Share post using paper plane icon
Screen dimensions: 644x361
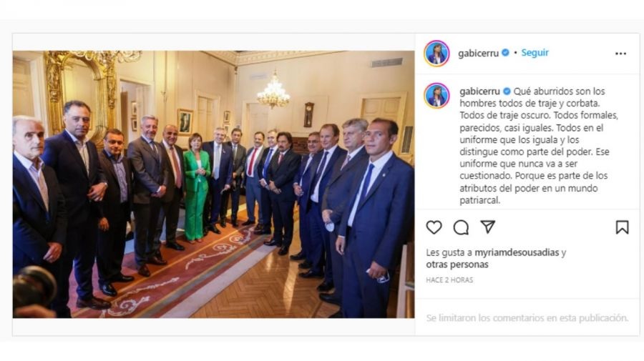pos(487,227)
